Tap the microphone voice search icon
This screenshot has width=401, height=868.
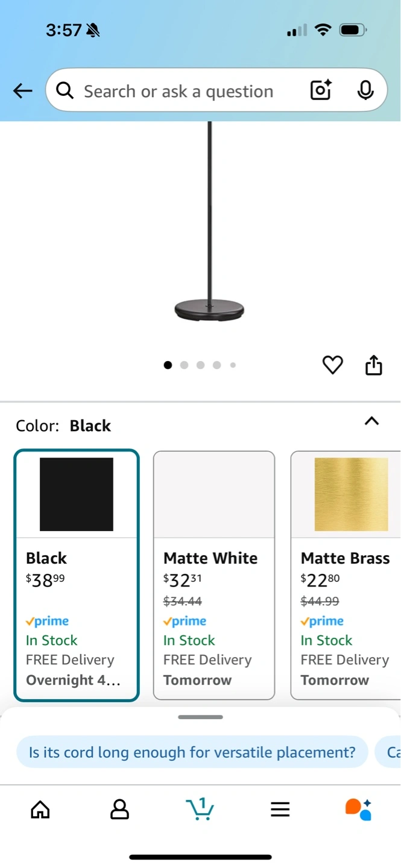tap(365, 90)
